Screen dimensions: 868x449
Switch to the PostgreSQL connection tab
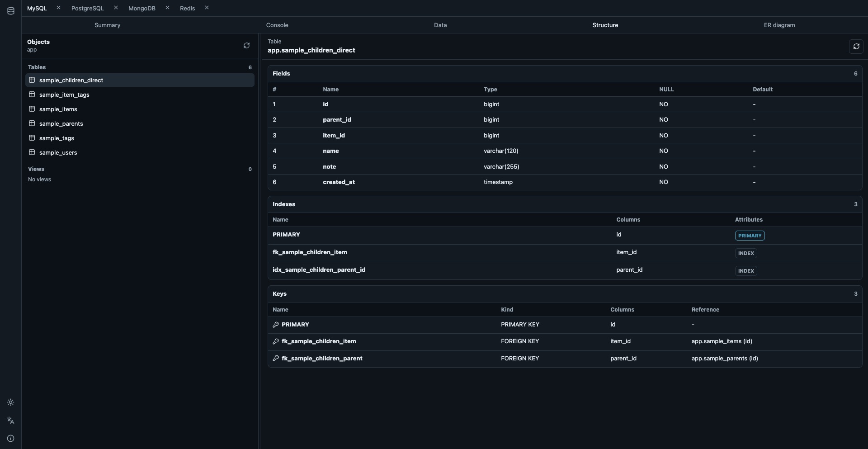pyautogui.click(x=88, y=8)
